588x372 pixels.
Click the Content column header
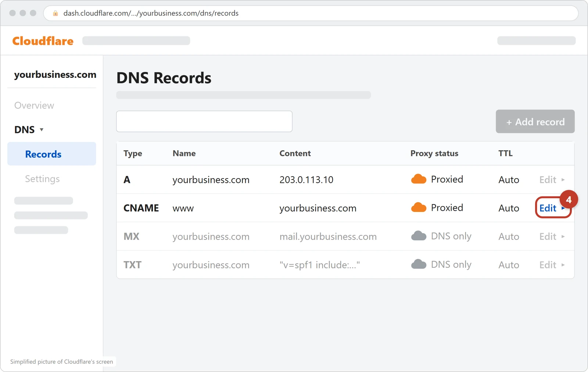[x=295, y=154]
